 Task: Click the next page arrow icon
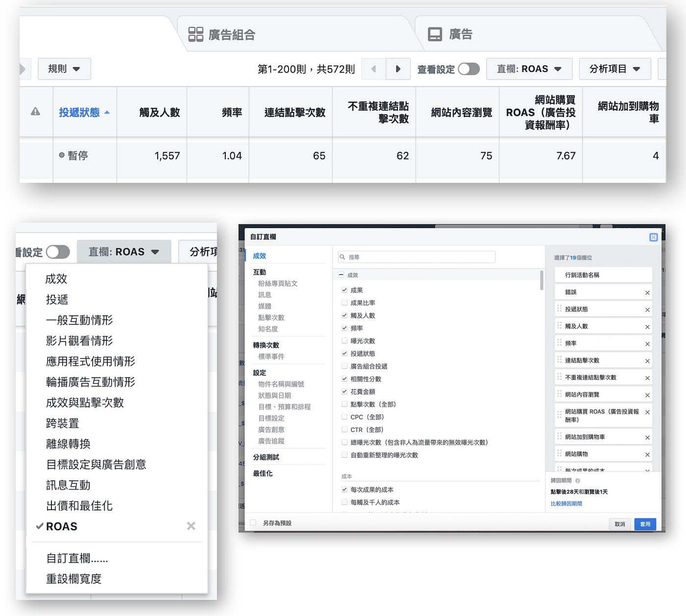pyautogui.click(x=398, y=69)
